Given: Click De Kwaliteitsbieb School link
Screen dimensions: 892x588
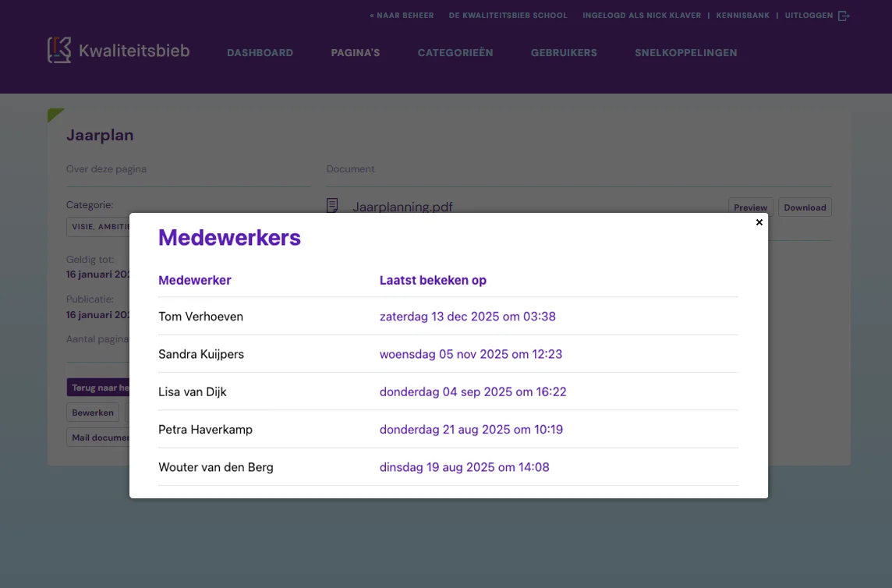Looking at the screenshot, I should 508,16.
